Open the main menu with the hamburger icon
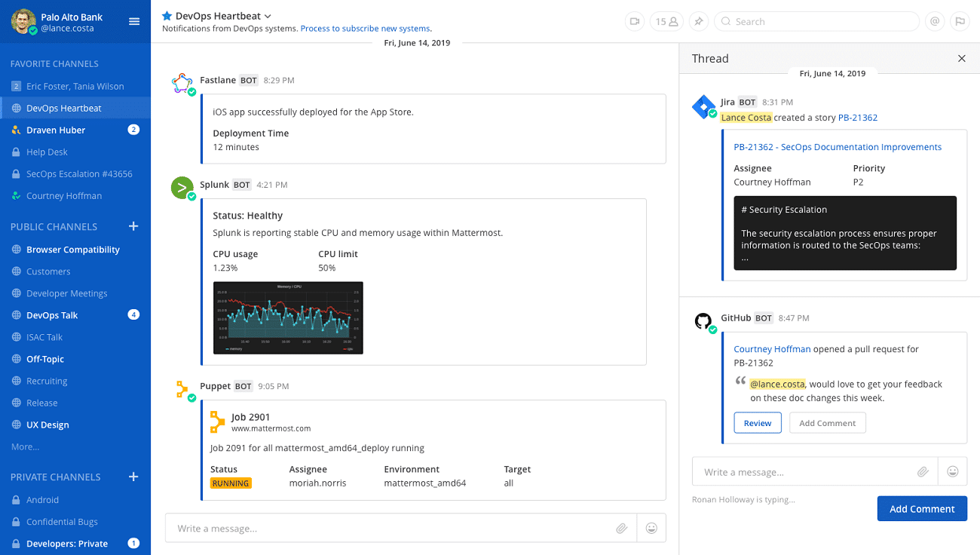980x555 pixels. point(134,21)
